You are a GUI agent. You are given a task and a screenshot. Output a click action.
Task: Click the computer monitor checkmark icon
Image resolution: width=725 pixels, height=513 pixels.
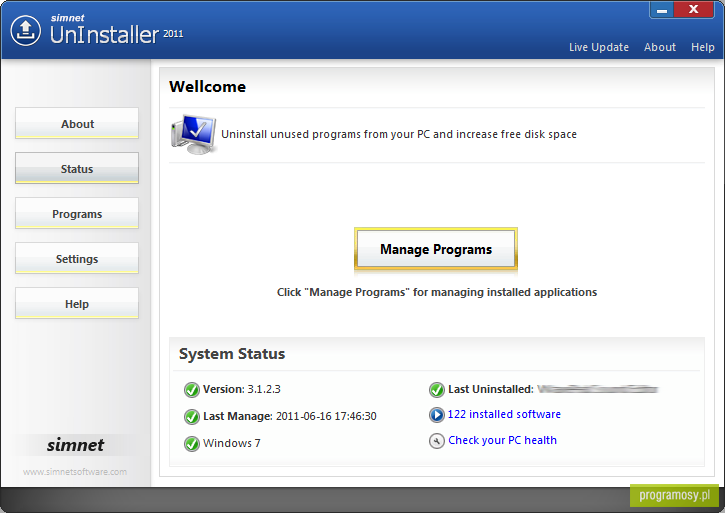194,134
